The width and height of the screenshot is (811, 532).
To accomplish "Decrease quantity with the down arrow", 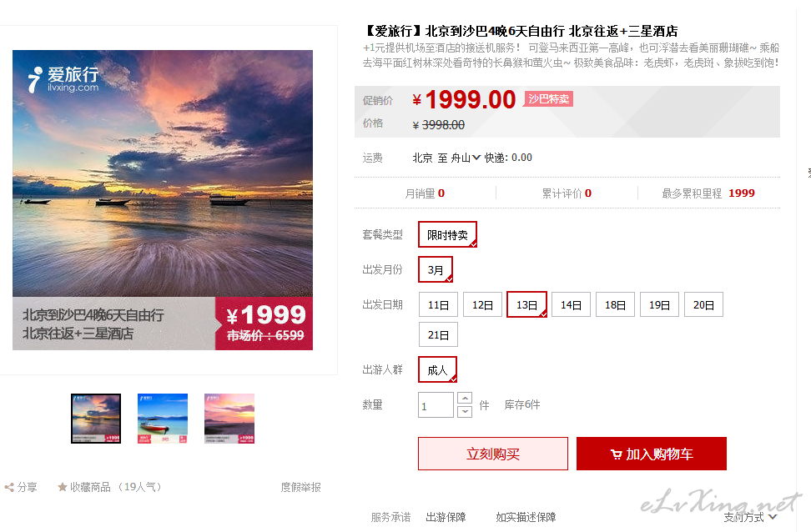I will coord(465,412).
